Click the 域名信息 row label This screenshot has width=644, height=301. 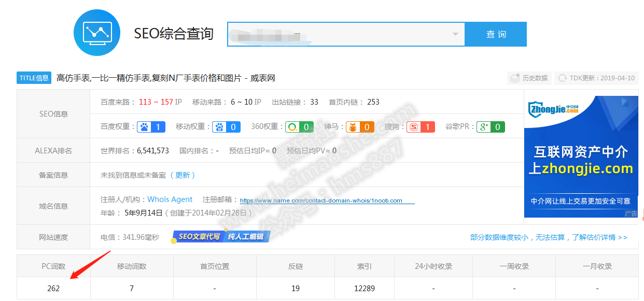pyautogui.click(x=53, y=206)
